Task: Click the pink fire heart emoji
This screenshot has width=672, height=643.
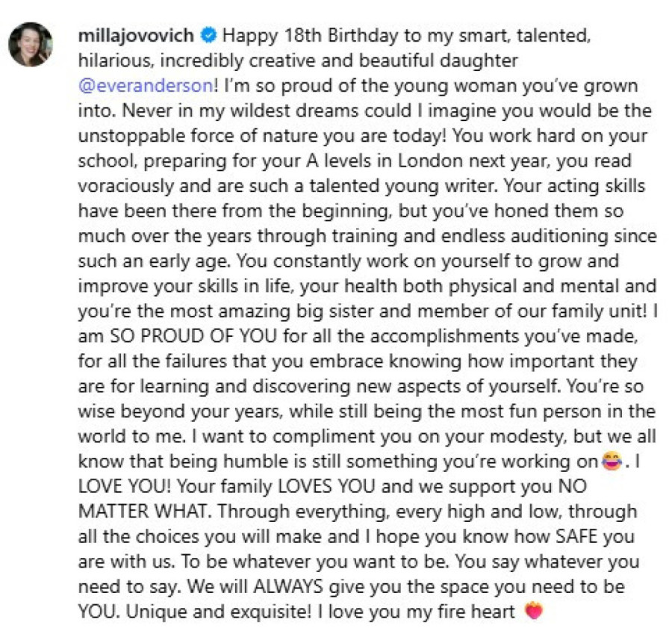Action: 534,611
